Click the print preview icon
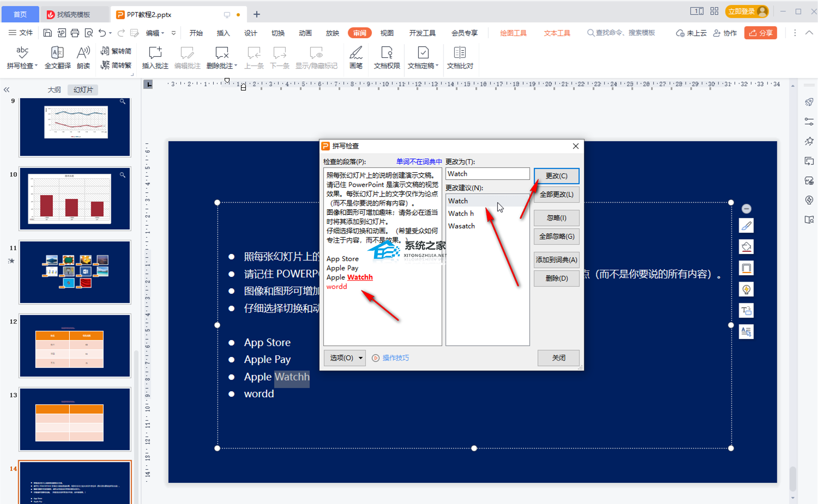Image resolution: width=818 pixels, height=504 pixels. [x=88, y=33]
